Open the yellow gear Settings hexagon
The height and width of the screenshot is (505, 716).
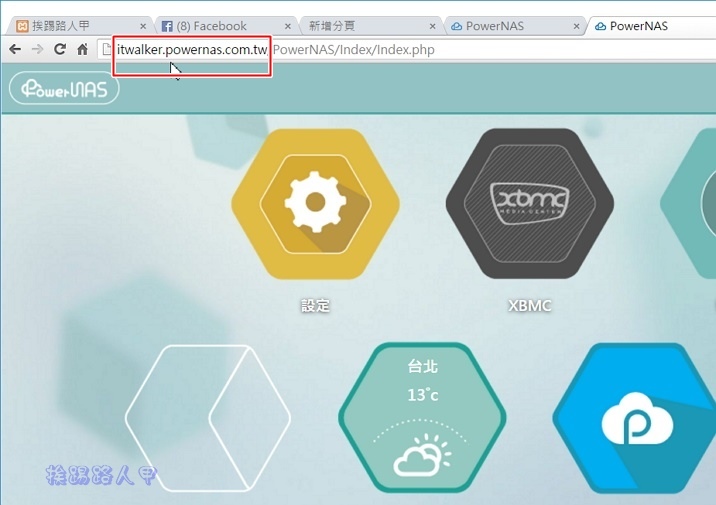tap(315, 204)
